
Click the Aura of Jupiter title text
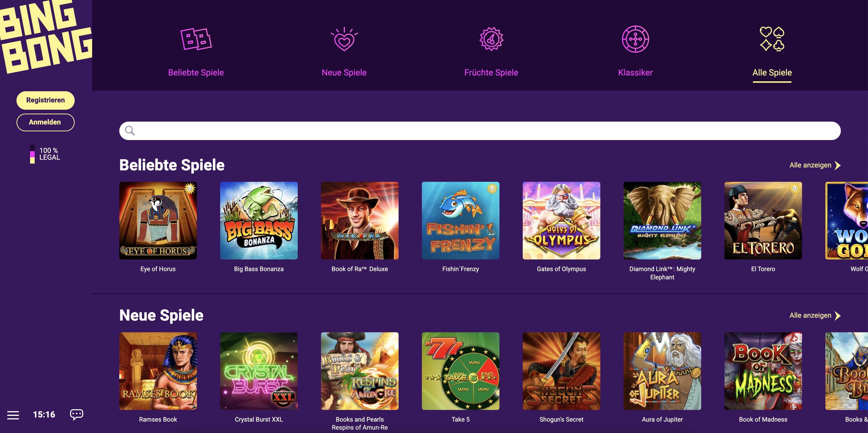pyautogui.click(x=662, y=419)
